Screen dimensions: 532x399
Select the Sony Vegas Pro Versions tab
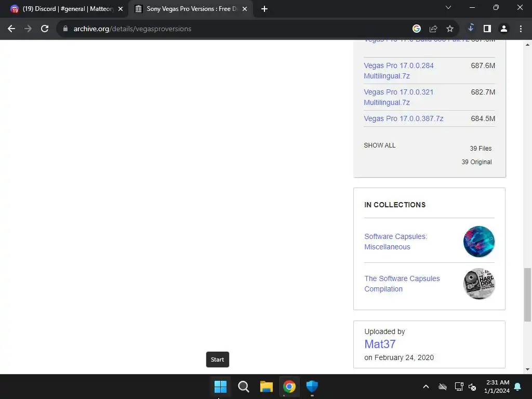tap(190, 9)
